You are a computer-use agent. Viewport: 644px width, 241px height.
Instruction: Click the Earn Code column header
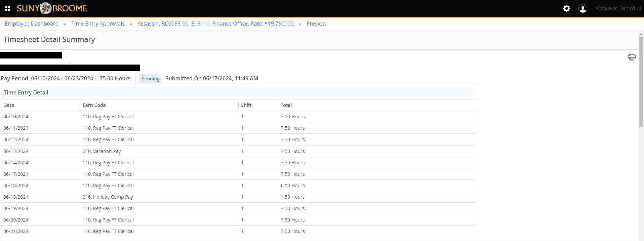pos(94,105)
